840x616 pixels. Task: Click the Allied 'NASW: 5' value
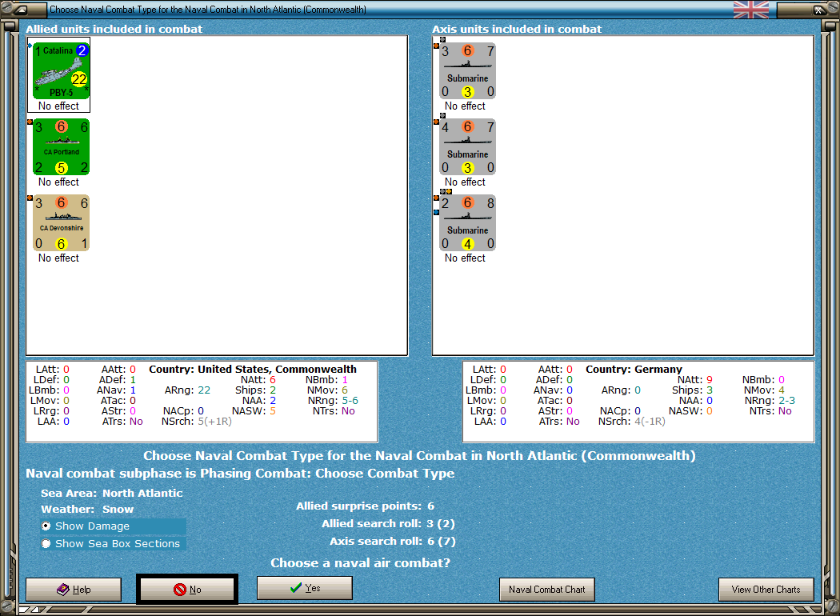point(254,411)
